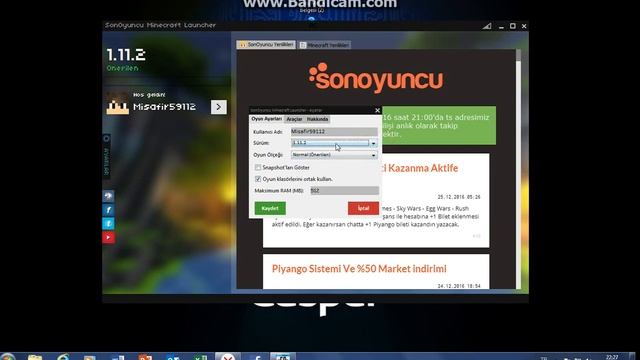Click the 1.11.2 version selection field

click(330, 143)
